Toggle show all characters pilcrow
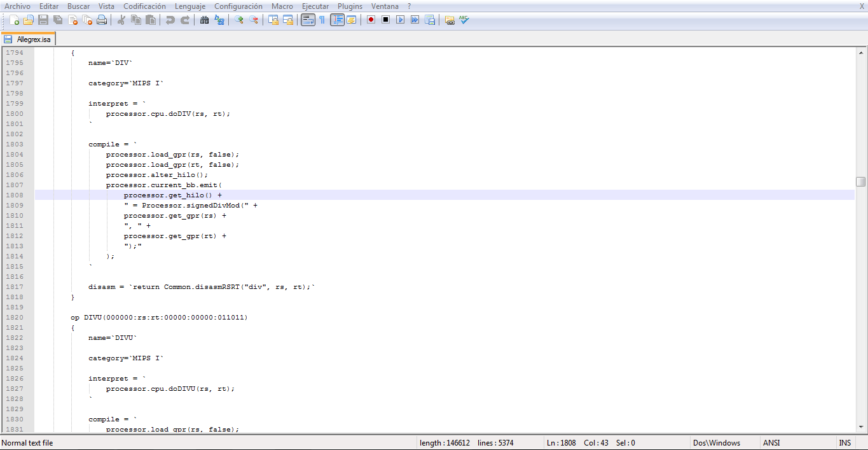The image size is (868, 450). (x=322, y=20)
